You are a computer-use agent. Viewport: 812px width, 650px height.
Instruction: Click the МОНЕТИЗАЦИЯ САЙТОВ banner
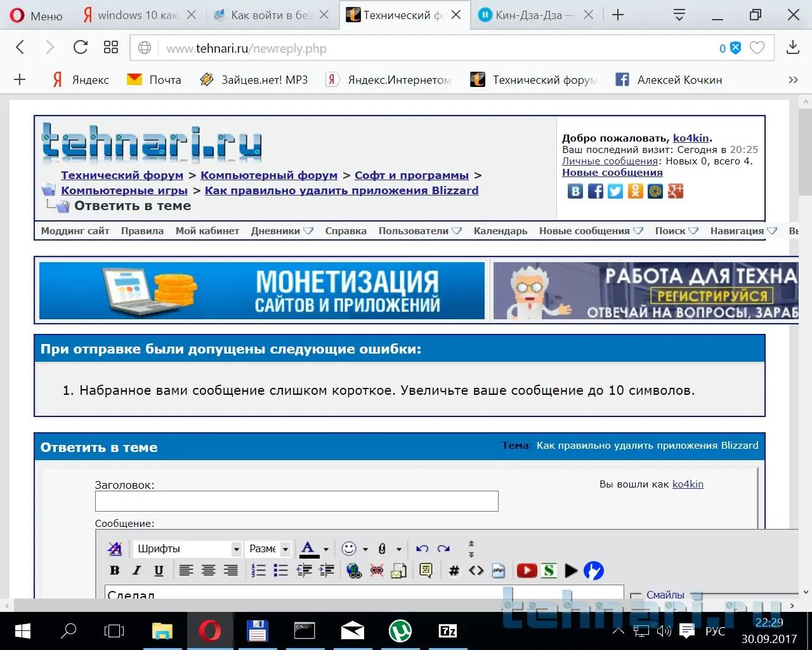(x=262, y=291)
